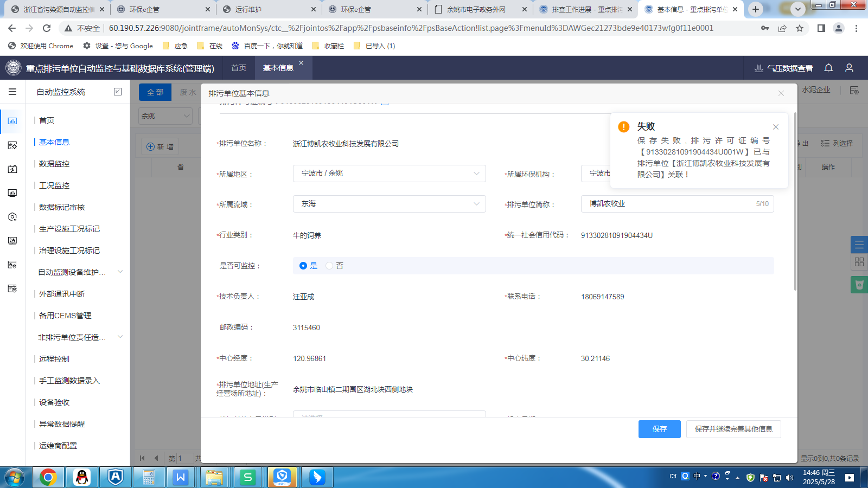Open file explorer from taskbar
This screenshot has width=868, height=488.
pos(214,477)
